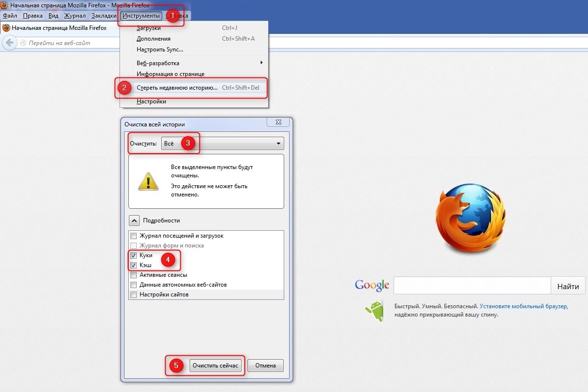Image resolution: width=588 pixels, height=392 pixels.
Task: Open the Правка menu
Action: 33,16
